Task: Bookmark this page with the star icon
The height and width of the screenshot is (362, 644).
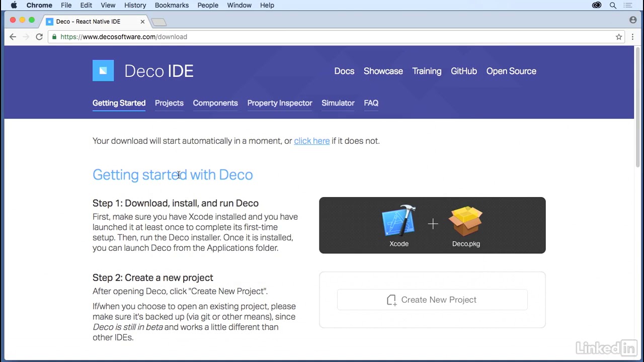Action: 619,37
